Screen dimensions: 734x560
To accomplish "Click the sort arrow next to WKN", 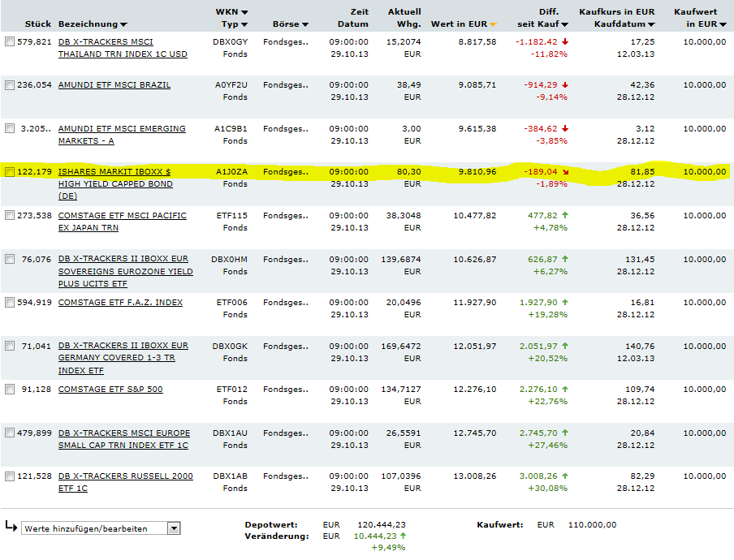I will click(245, 13).
